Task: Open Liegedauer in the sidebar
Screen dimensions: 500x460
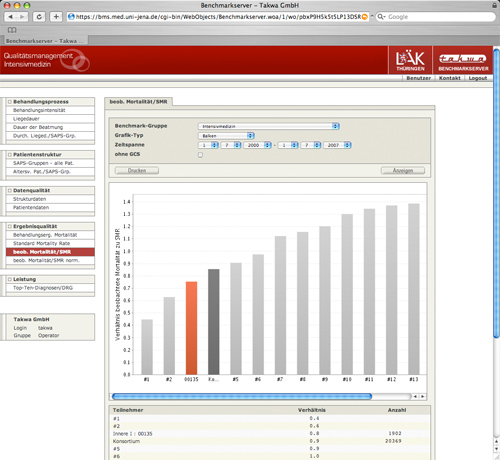Action: [x=50, y=119]
